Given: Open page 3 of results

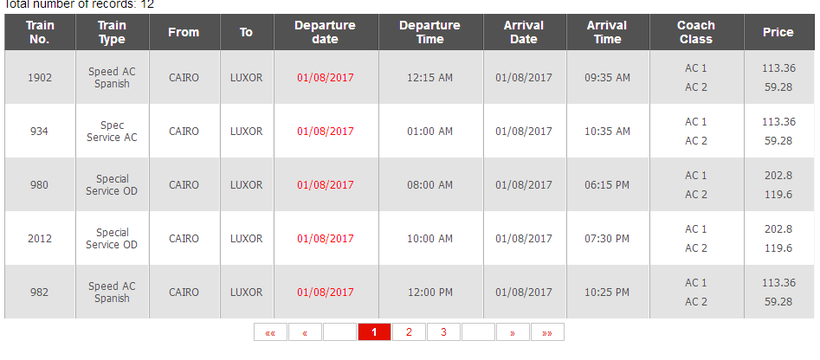Looking at the screenshot, I should pos(443,332).
